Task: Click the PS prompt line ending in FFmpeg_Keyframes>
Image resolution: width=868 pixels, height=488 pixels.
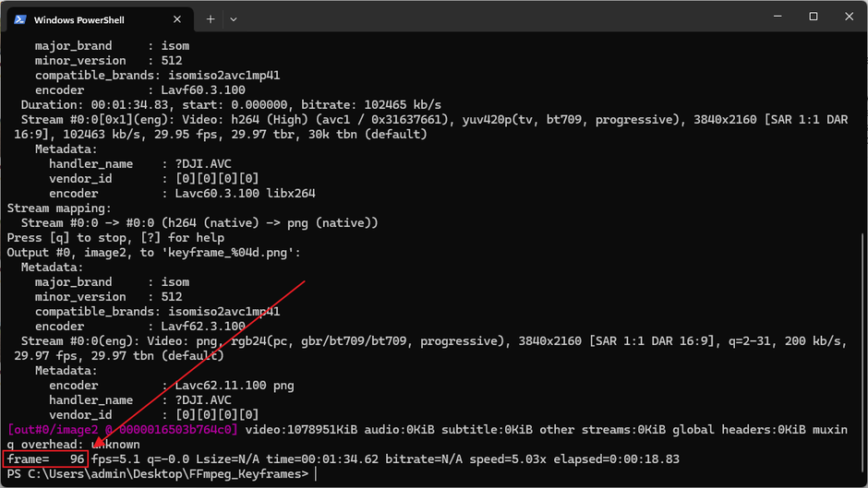Action: click(158, 473)
